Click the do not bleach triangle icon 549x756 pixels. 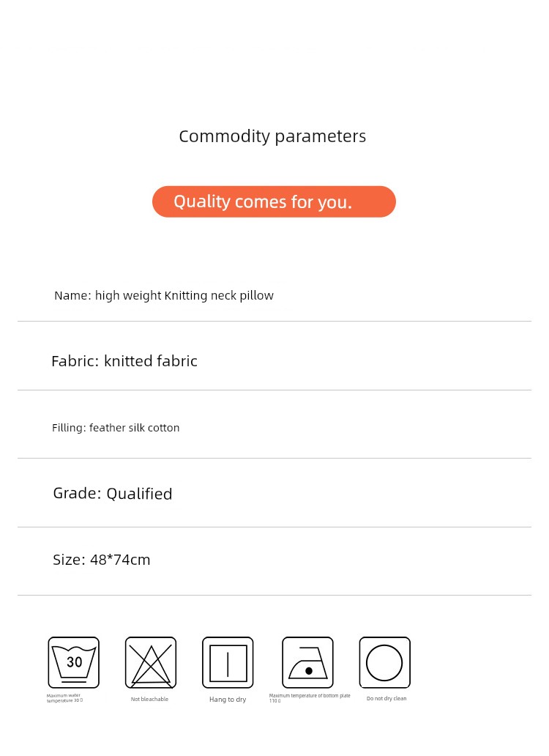pyautogui.click(x=151, y=662)
